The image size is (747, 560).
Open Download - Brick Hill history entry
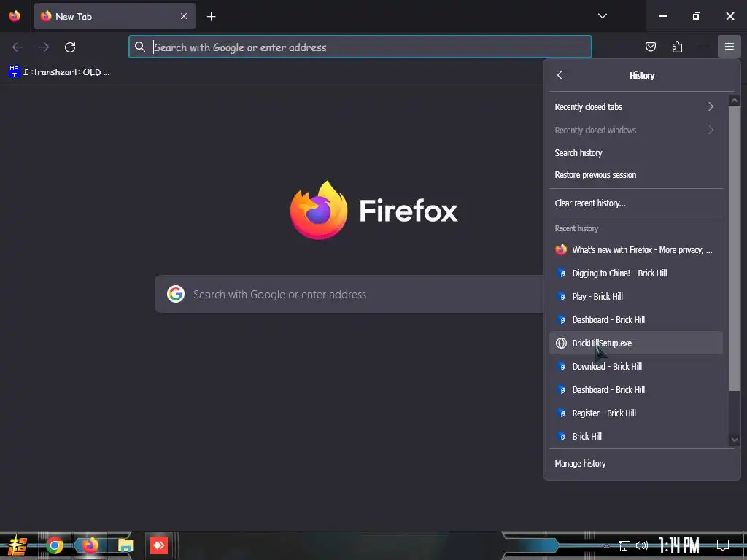[635, 366]
